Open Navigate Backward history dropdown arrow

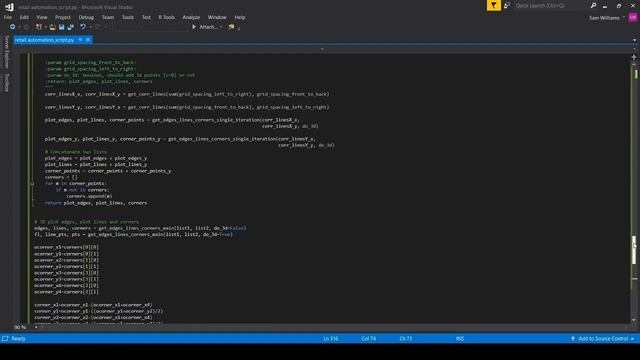point(19,27)
